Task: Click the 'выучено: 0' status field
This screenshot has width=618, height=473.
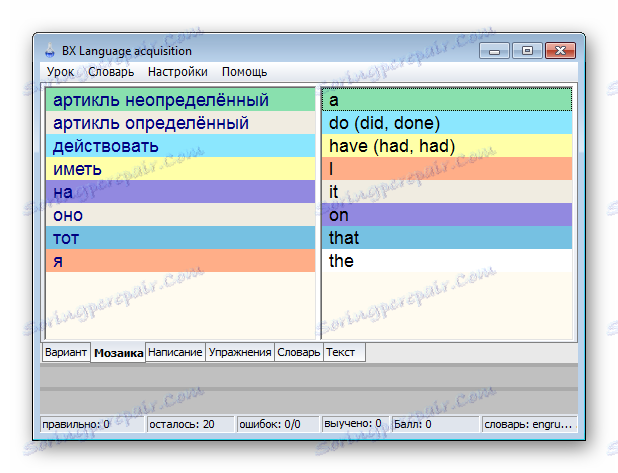Action: click(356, 424)
